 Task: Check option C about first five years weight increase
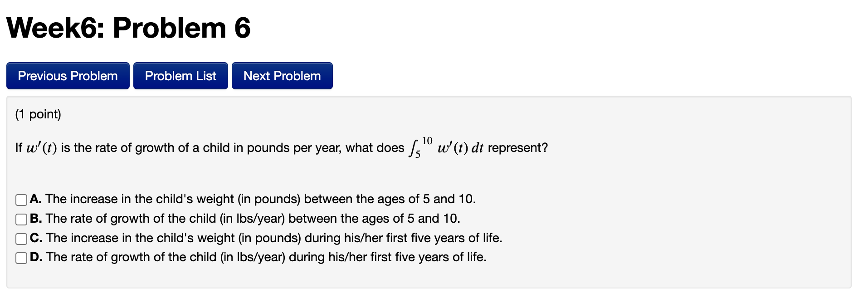pos(20,238)
